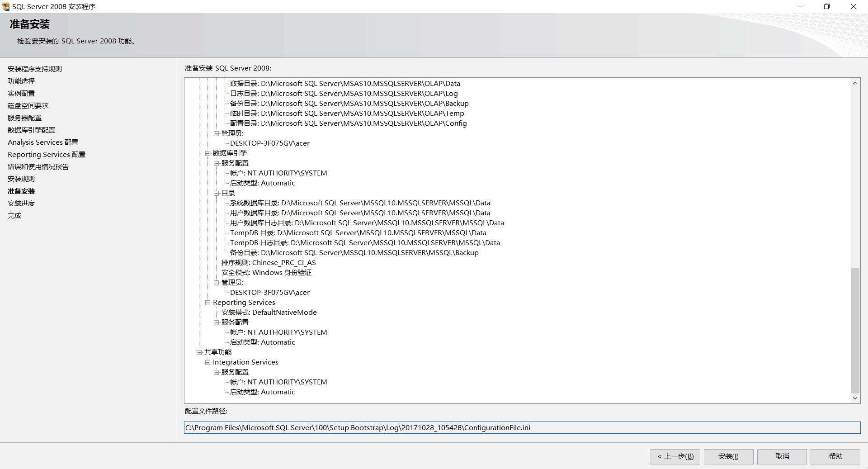Cancel setup with the 取消 button
This screenshot has width=868, height=469.
(782, 456)
